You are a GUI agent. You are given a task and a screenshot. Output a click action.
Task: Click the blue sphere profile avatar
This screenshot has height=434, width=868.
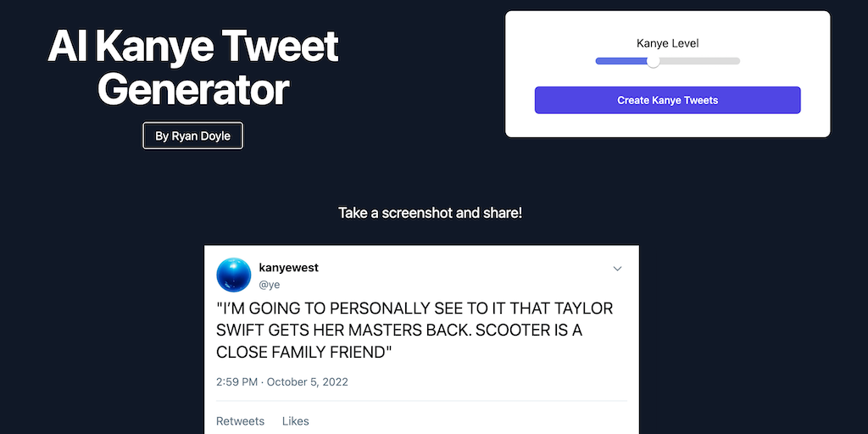[234, 275]
